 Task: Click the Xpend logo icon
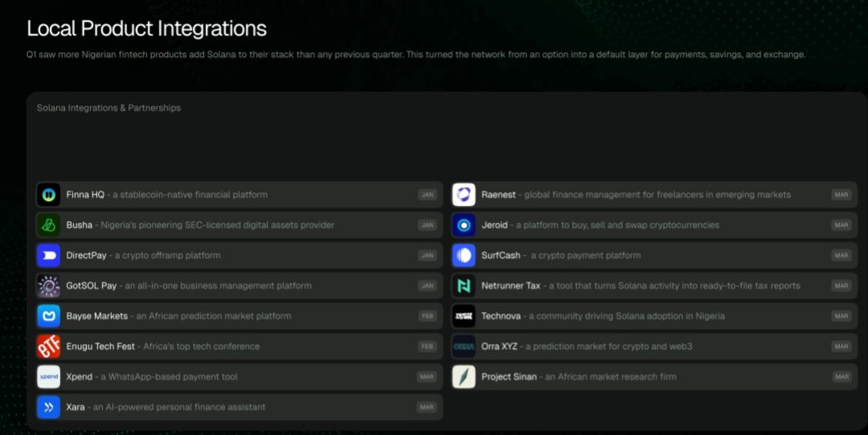click(x=48, y=376)
